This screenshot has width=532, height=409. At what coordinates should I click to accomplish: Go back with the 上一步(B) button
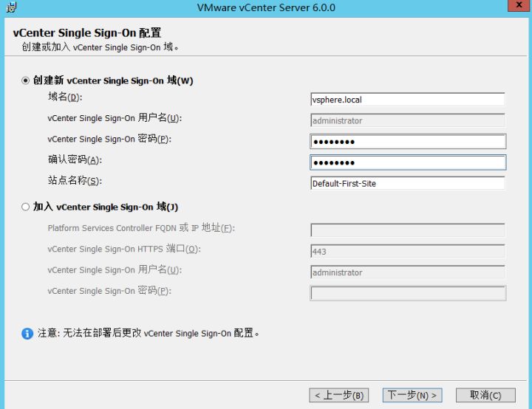coord(338,395)
